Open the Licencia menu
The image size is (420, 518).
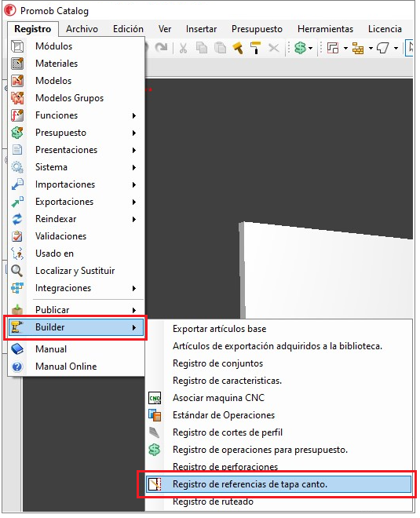(x=385, y=29)
